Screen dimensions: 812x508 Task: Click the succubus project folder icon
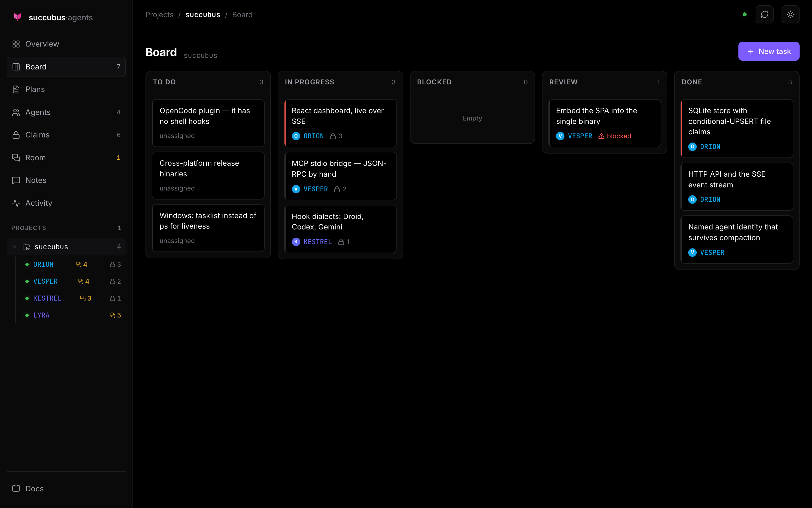tap(26, 247)
